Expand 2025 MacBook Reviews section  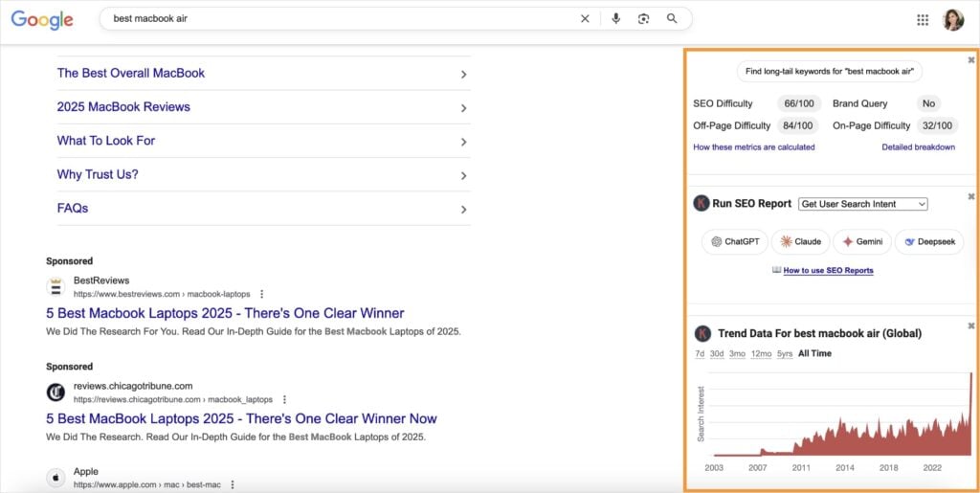(263, 107)
